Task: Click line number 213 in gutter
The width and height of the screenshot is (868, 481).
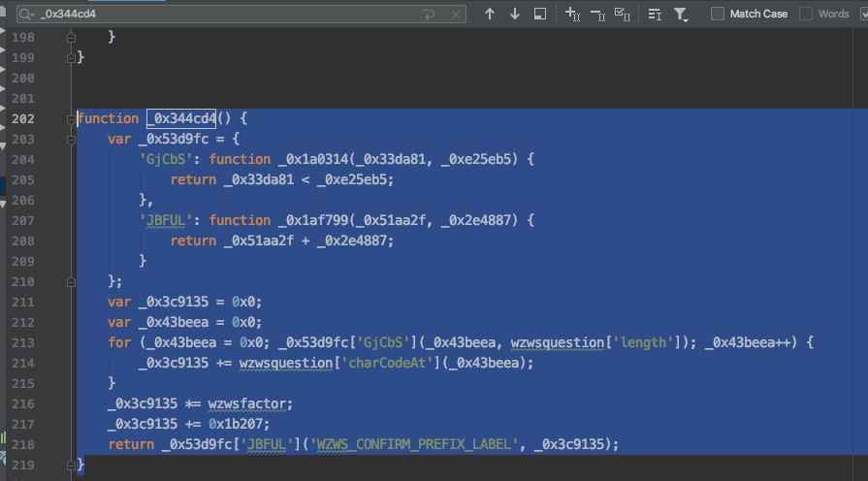Action: pos(23,343)
